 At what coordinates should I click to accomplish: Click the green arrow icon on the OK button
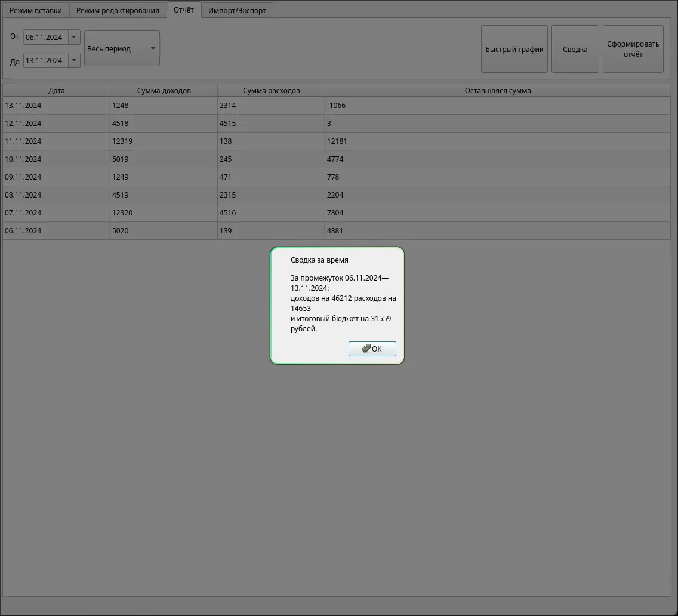click(x=365, y=349)
